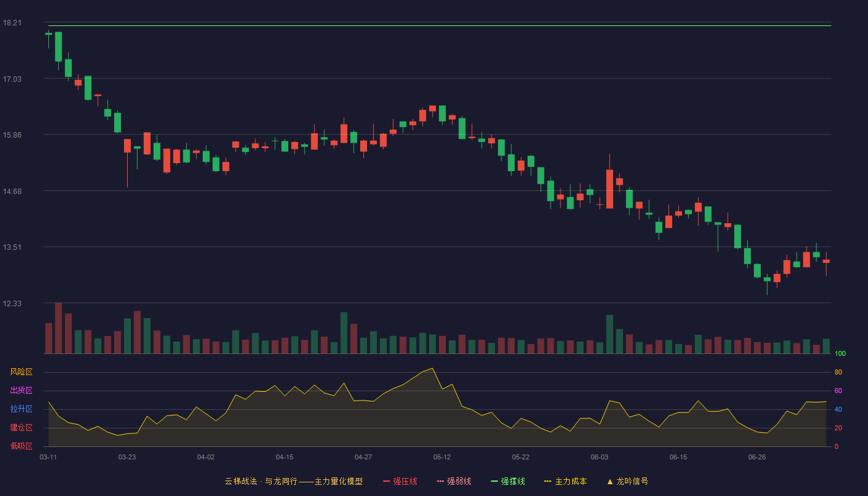Screen dimensions: 868x496
Task: Click the yellow dashed icon beside 主力成本
Action: (x=548, y=481)
